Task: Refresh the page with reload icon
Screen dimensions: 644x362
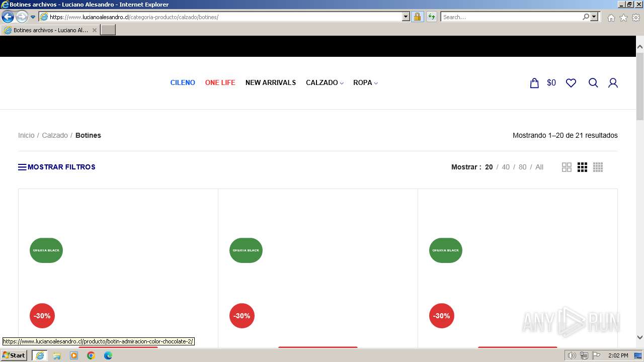Action: pyautogui.click(x=431, y=17)
